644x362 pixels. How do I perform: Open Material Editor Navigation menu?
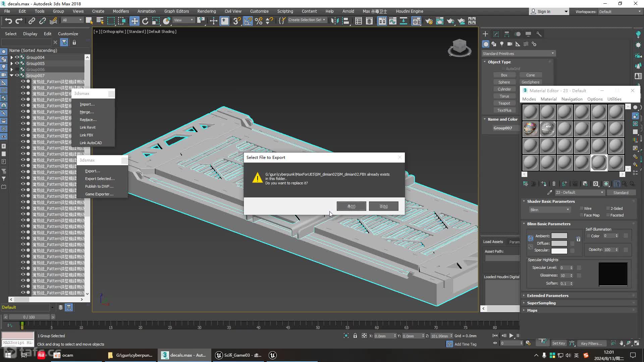(x=572, y=99)
